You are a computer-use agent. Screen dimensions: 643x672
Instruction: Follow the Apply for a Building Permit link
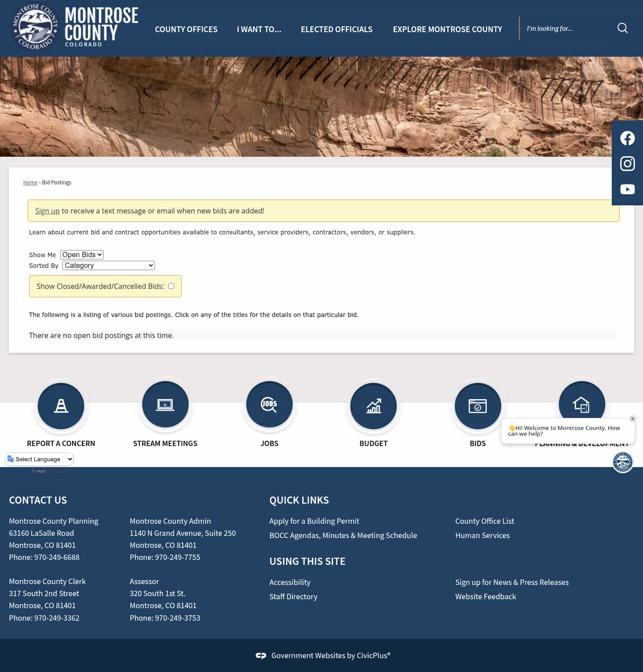[x=314, y=521]
